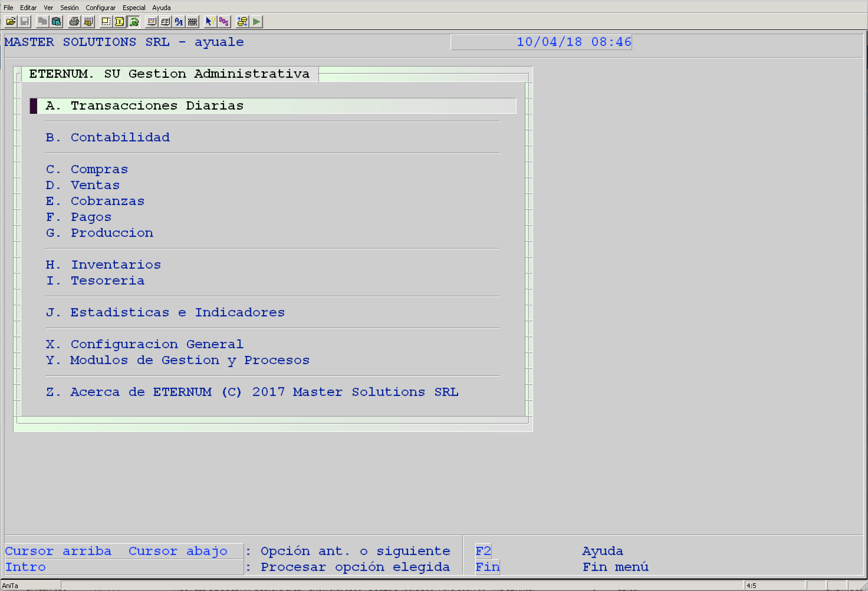Open the Especial menu
Image resolution: width=868 pixels, height=591 pixels.
pyautogui.click(x=134, y=7)
